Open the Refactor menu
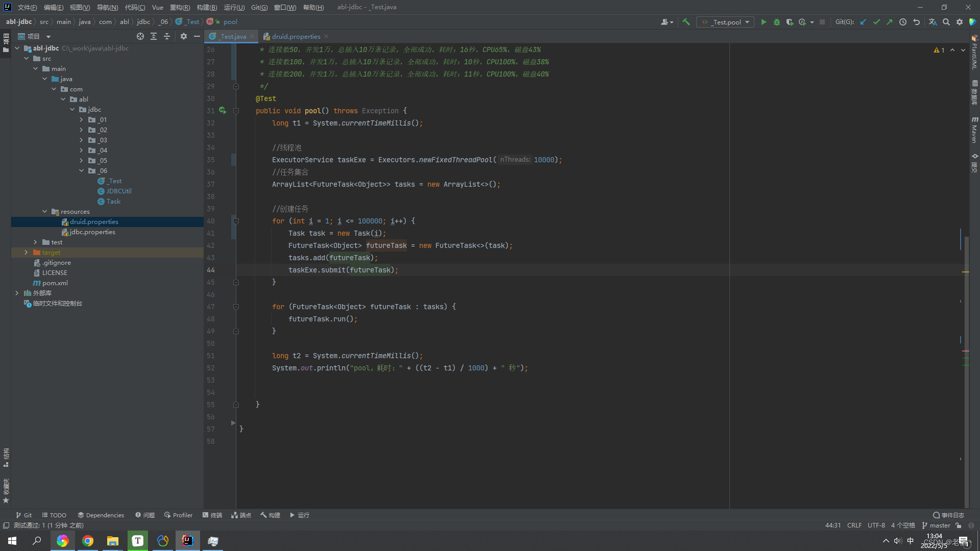The height and width of the screenshot is (551, 980). pyautogui.click(x=180, y=7)
